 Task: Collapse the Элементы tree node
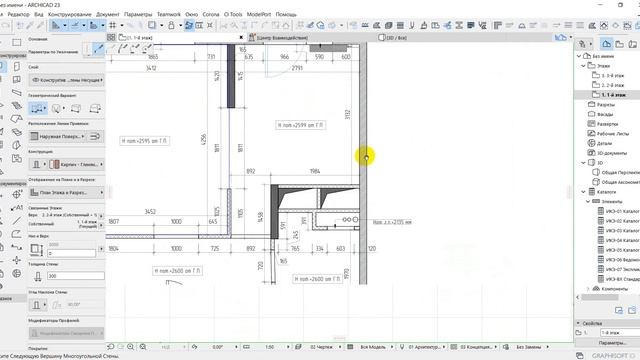point(588,201)
